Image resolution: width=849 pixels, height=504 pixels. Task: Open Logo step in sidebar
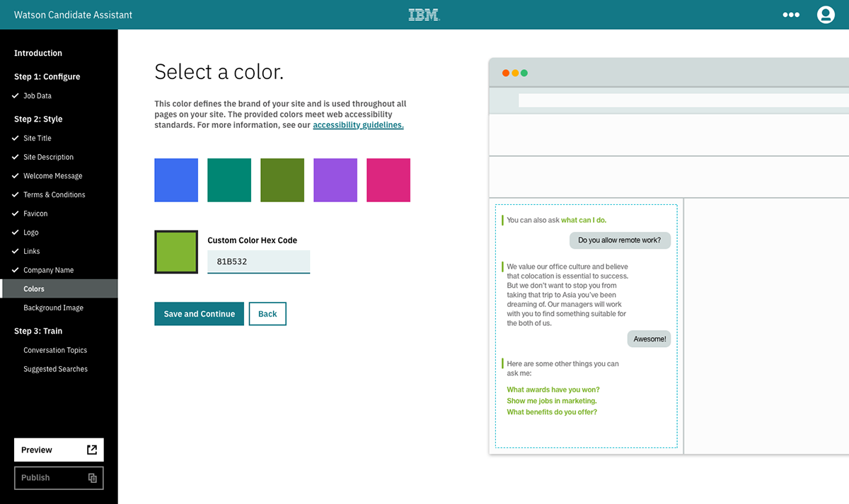tap(31, 233)
